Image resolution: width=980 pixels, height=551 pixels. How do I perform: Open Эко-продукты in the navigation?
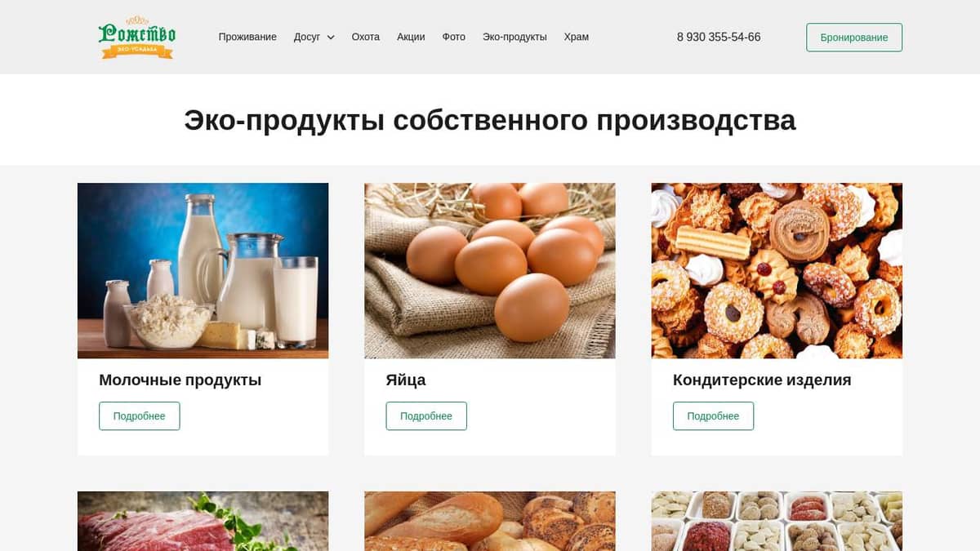click(x=514, y=37)
